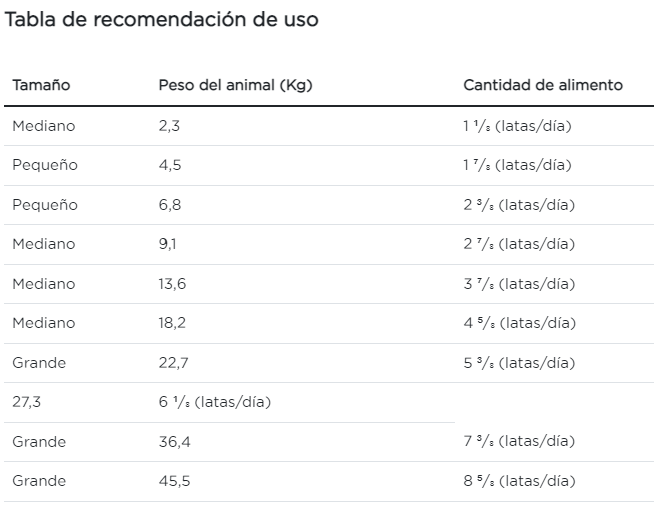Click the weight cell '9,1'

click(x=168, y=244)
